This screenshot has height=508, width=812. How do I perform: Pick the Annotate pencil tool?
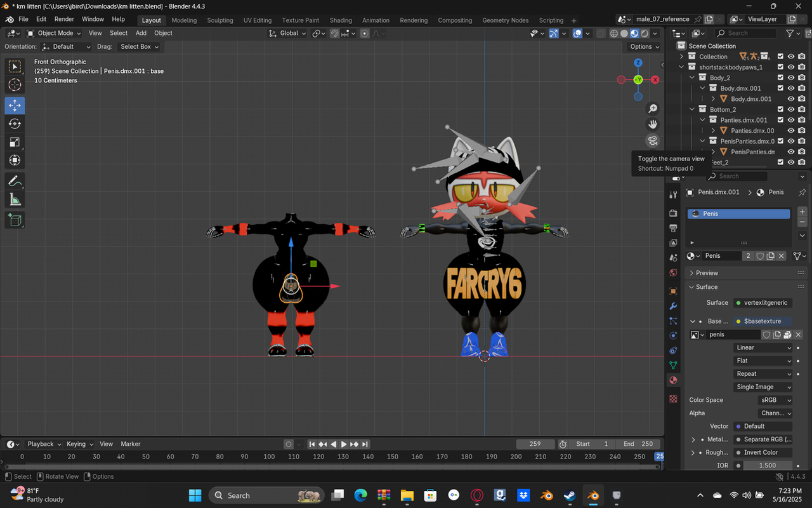click(x=15, y=181)
